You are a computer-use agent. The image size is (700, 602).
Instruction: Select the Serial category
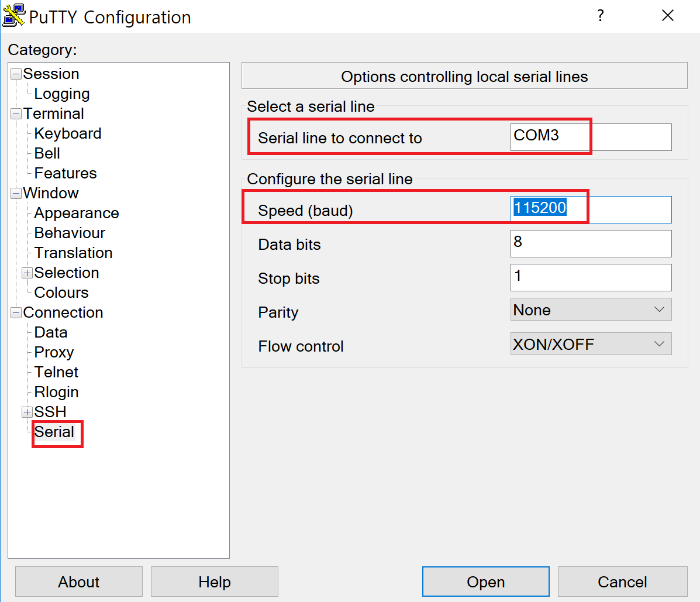pyautogui.click(x=54, y=432)
